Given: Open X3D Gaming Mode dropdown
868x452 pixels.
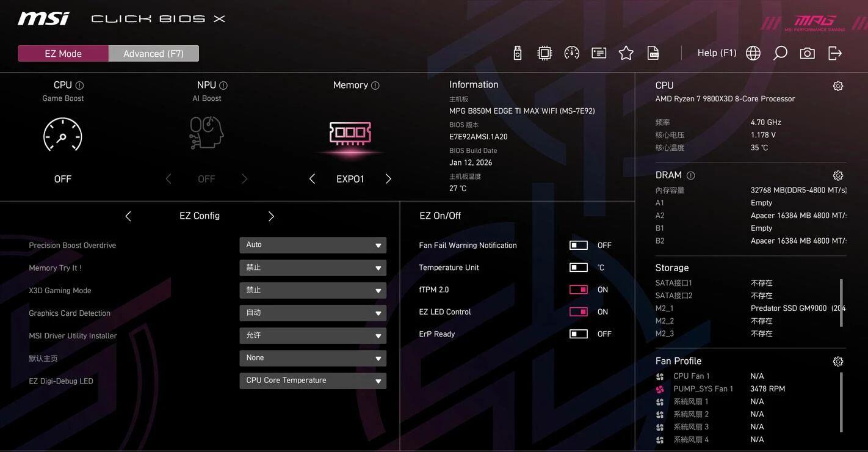Looking at the screenshot, I should pyautogui.click(x=313, y=290).
